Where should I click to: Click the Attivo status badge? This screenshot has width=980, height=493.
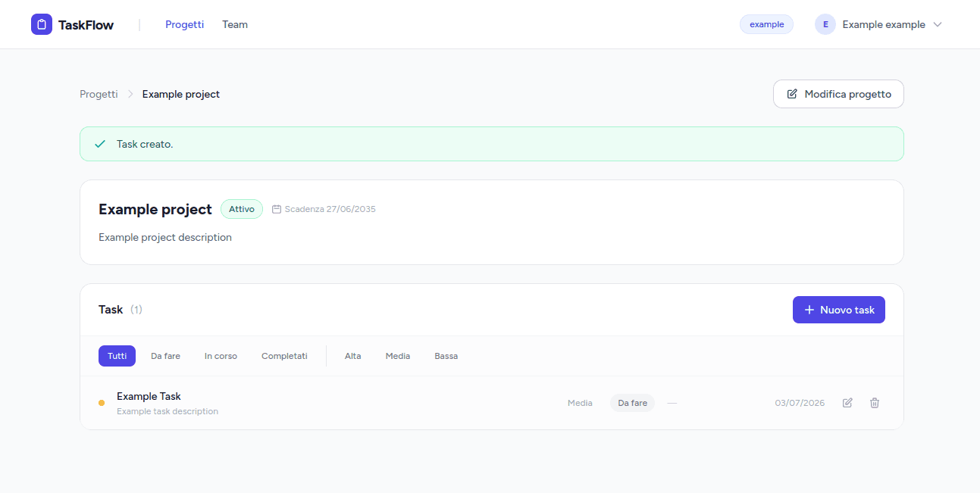click(242, 209)
